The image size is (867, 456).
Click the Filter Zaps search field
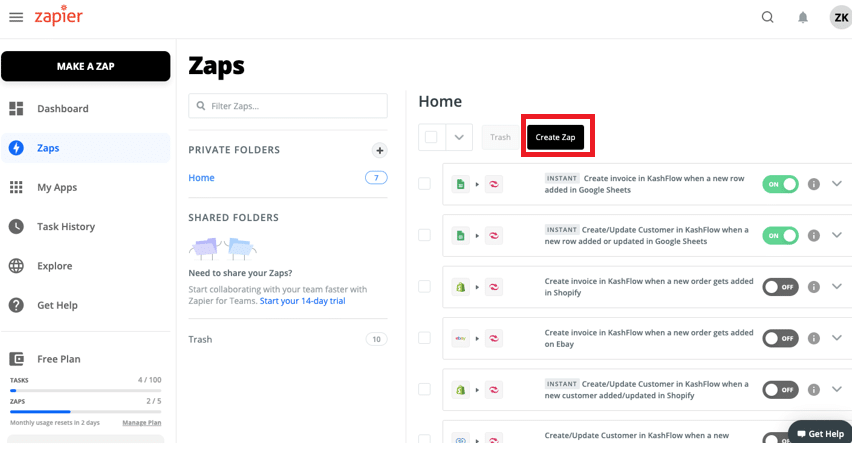pyautogui.click(x=288, y=106)
